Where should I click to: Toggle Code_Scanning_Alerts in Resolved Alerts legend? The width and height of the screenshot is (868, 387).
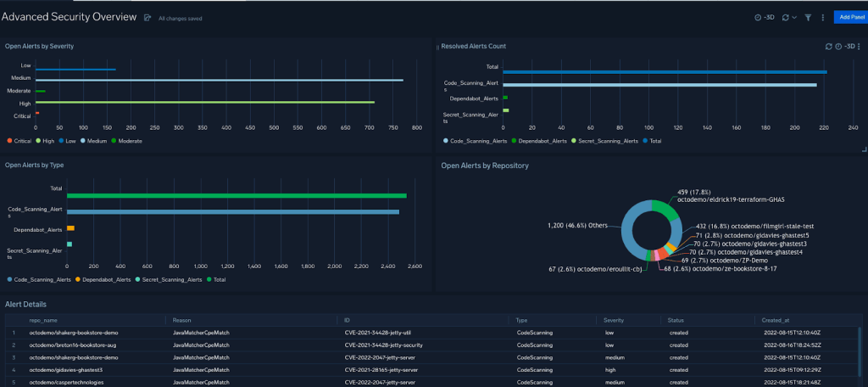point(476,141)
